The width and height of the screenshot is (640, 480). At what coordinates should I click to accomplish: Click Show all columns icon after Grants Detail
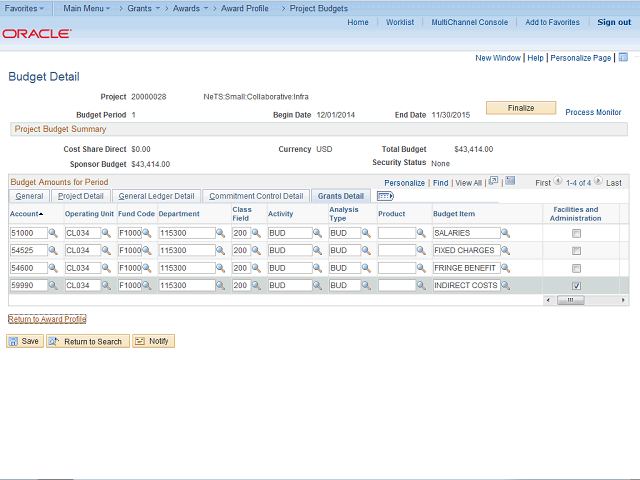pos(386,196)
